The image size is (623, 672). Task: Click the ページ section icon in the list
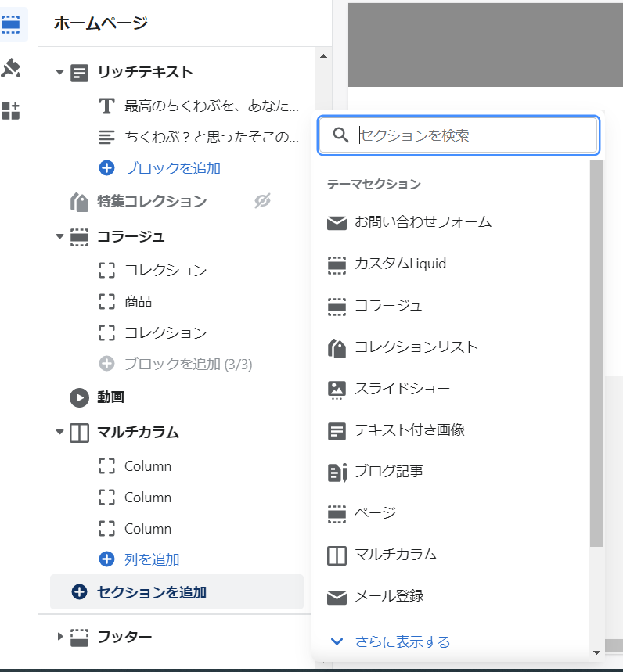(x=337, y=514)
